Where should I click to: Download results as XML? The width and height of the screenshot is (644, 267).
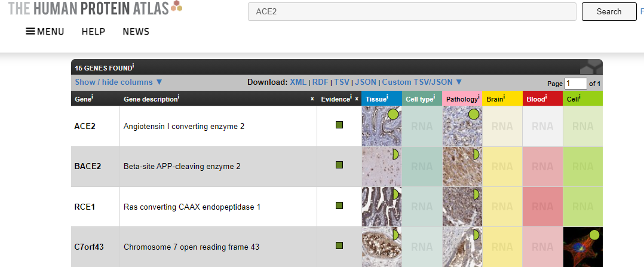298,82
